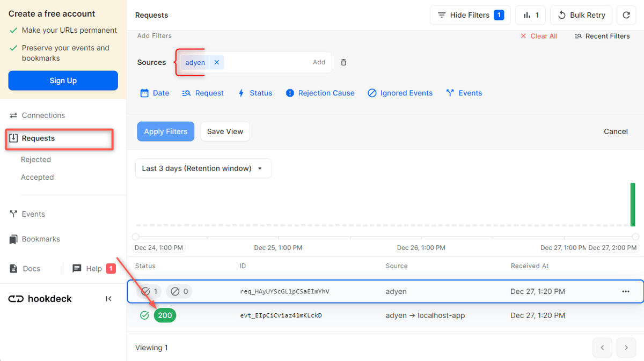644x361 pixels.
Task: Click the Sign Up button
Action: tap(63, 80)
